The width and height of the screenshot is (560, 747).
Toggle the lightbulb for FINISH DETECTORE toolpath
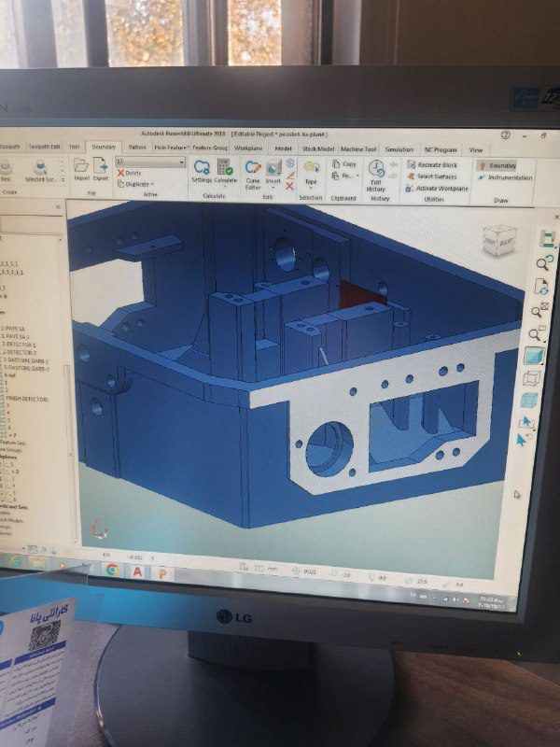[x=4, y=399]
